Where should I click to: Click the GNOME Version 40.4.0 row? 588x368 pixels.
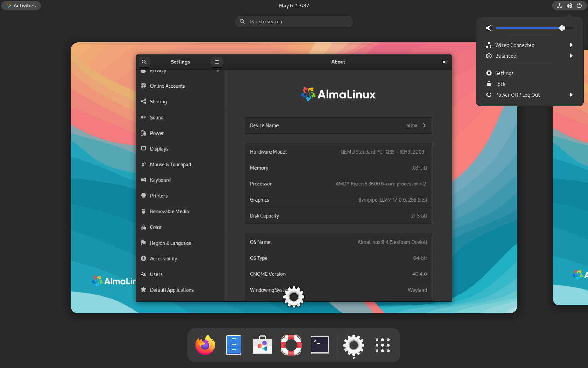[x=338, y=274]
